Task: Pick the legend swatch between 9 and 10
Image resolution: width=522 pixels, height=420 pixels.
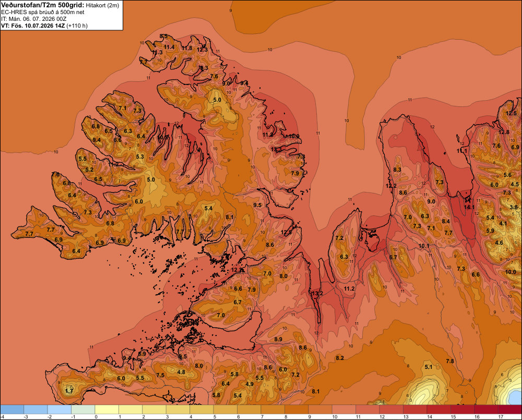Action: pos(320,410)
